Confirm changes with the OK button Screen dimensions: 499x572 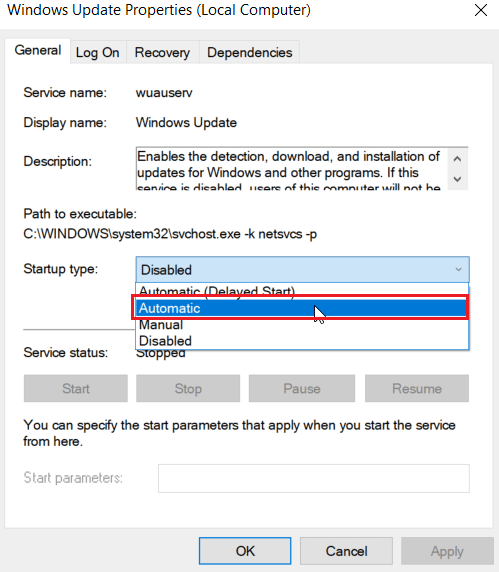(x=245, y=551)
